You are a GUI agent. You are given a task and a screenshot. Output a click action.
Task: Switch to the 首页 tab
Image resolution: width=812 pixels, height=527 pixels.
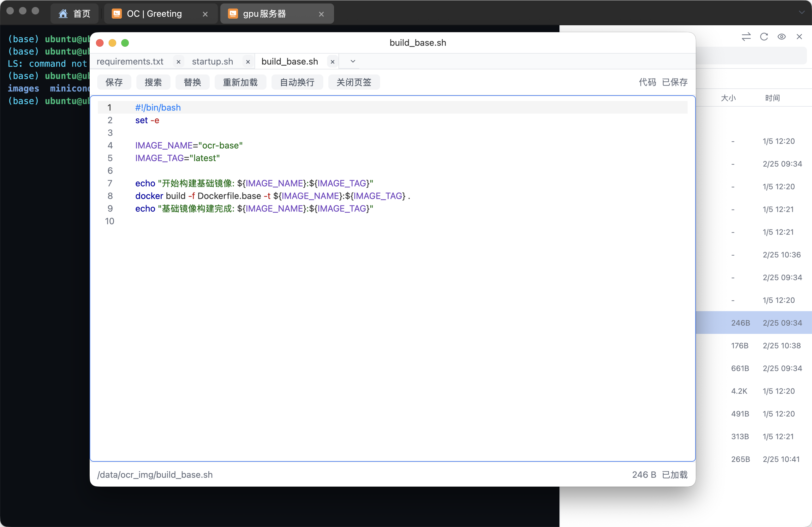[x=75, y=14]
